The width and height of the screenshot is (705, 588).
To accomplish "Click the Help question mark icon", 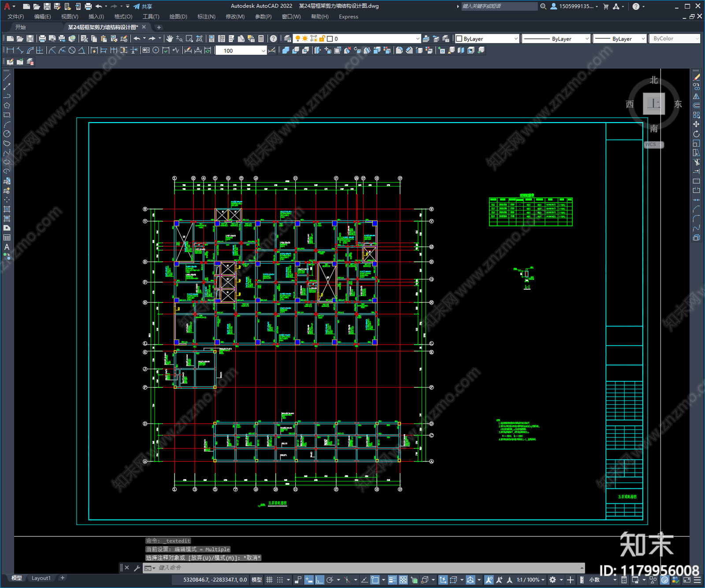I will coord(274,39).
